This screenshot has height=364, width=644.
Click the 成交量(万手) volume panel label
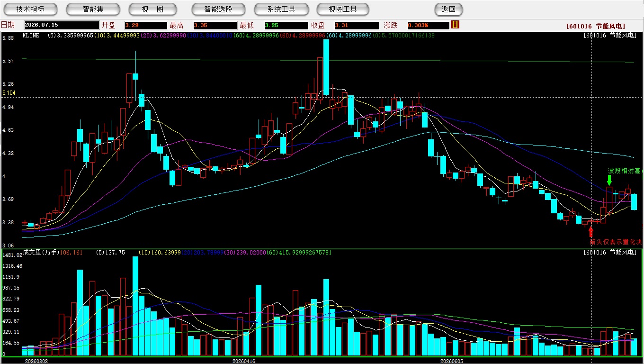pos(41,253)
